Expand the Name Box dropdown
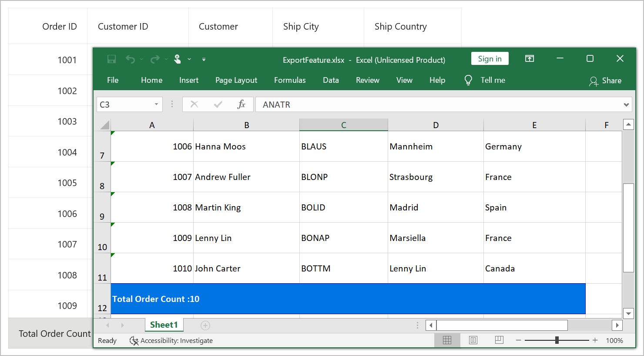The width and height of the screenshot is (644, 356). point(156,105)
